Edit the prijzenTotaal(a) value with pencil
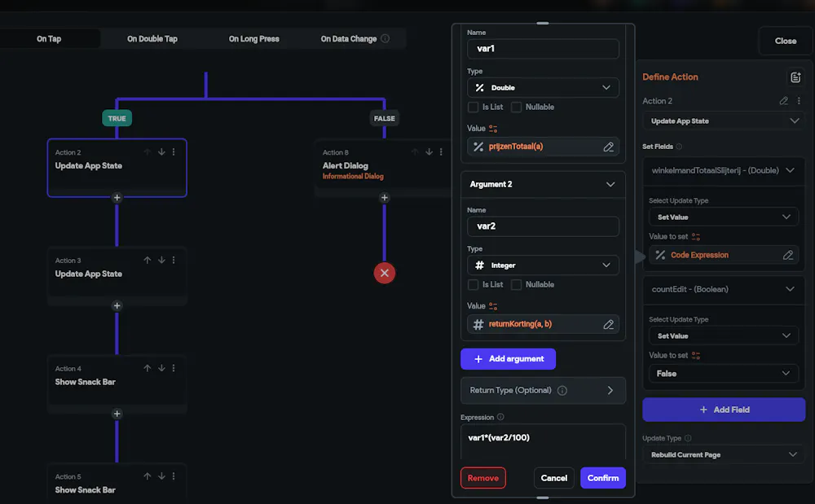 (609, 147)
